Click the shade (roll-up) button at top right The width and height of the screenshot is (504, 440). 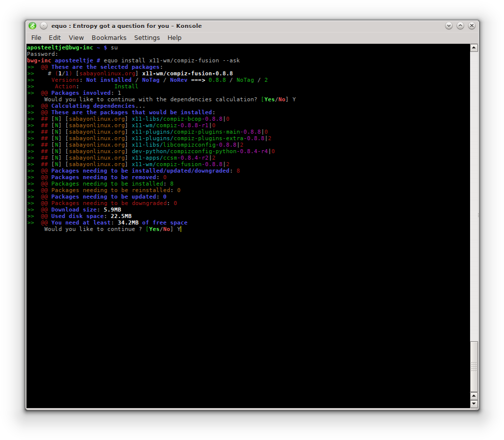(460, 25)
